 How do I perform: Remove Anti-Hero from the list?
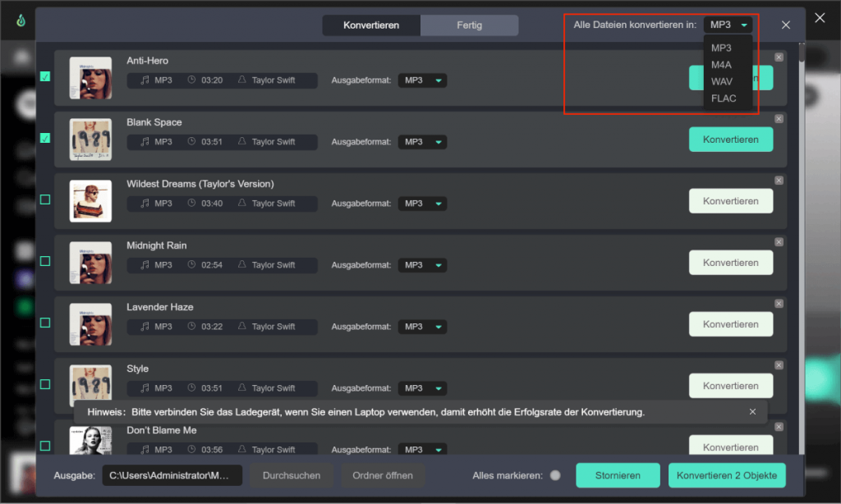[x=779, y=57]
